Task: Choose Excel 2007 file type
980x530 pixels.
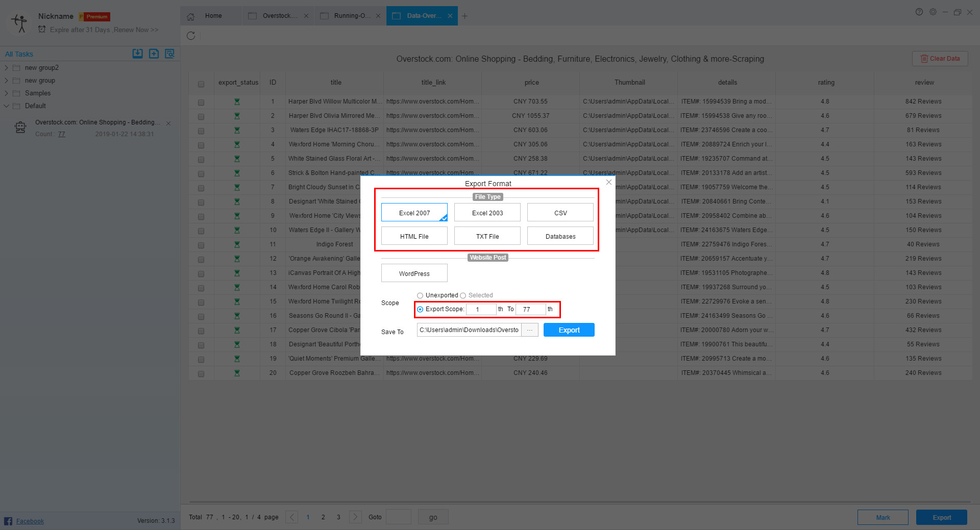Action: [x=414, y=213]
